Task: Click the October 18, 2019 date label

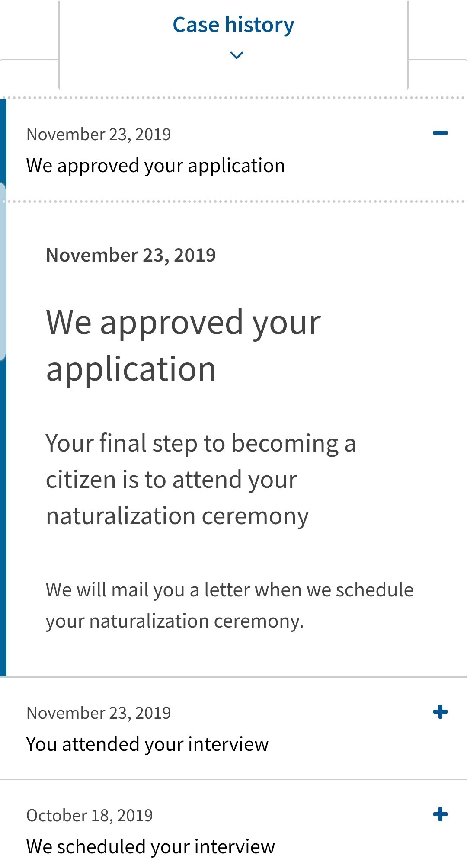Action: pos(90,815)
